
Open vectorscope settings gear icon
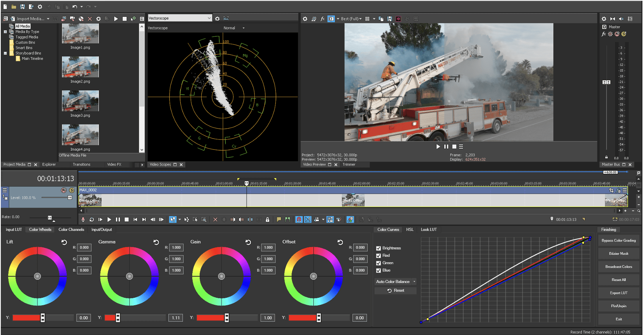click(x=217, y=18)
